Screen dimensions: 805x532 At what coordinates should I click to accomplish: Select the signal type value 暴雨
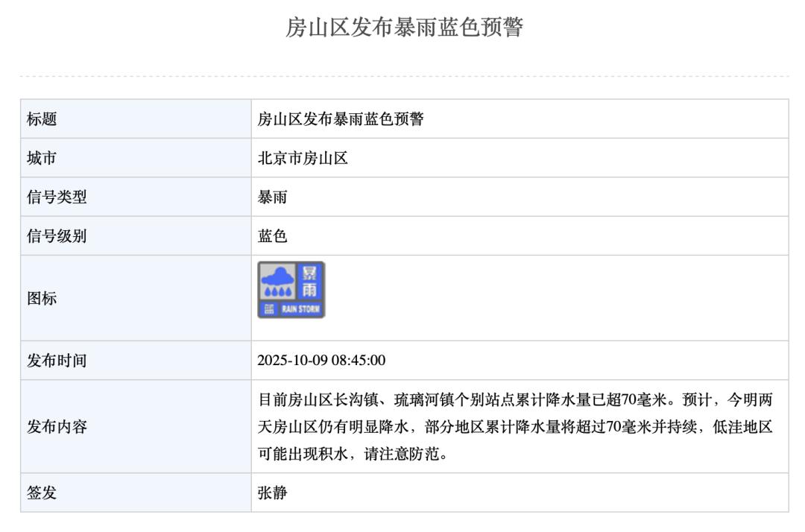tap(272, 197)
